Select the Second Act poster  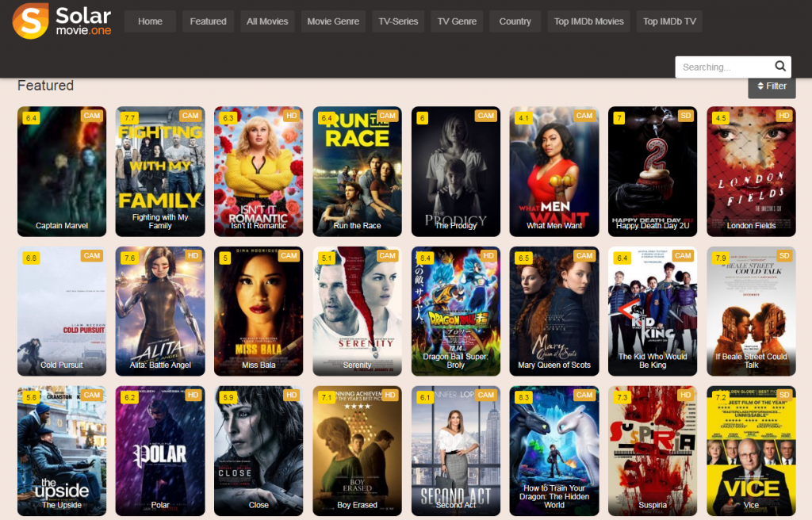coord(456,450)
